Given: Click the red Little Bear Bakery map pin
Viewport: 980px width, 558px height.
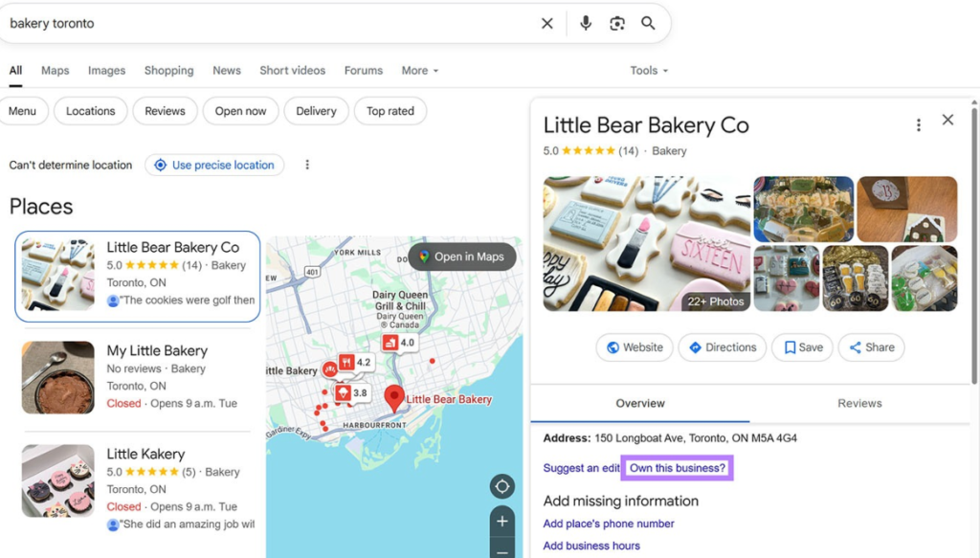Looking at the screenshot, I should pyautogui.click(x=393, y=397).
